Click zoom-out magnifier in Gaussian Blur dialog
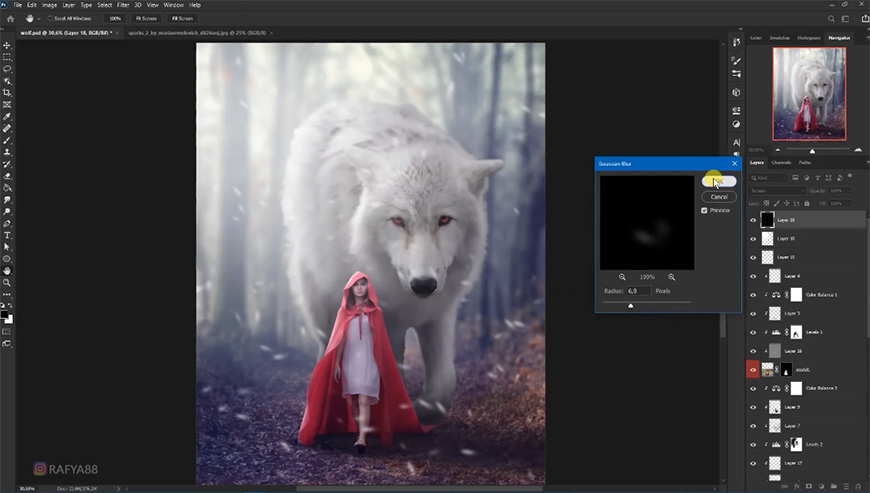 pyautogui.click(x=622, y=277)
